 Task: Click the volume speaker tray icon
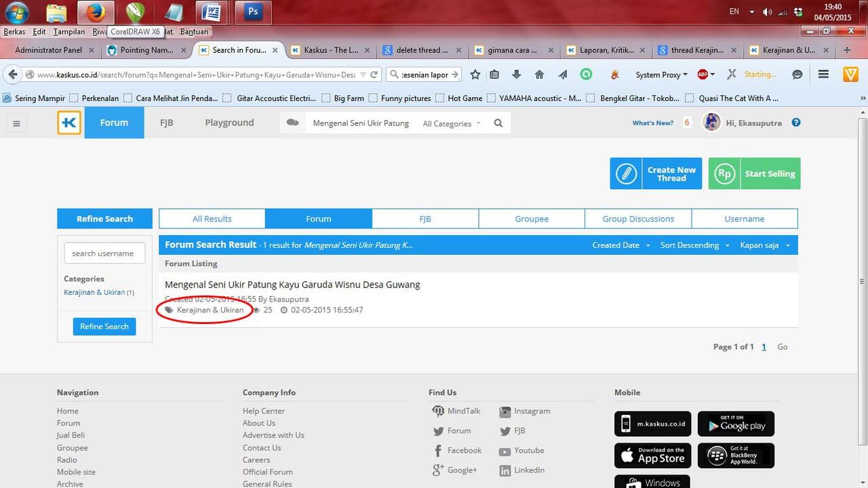click(x=768, y=12)
